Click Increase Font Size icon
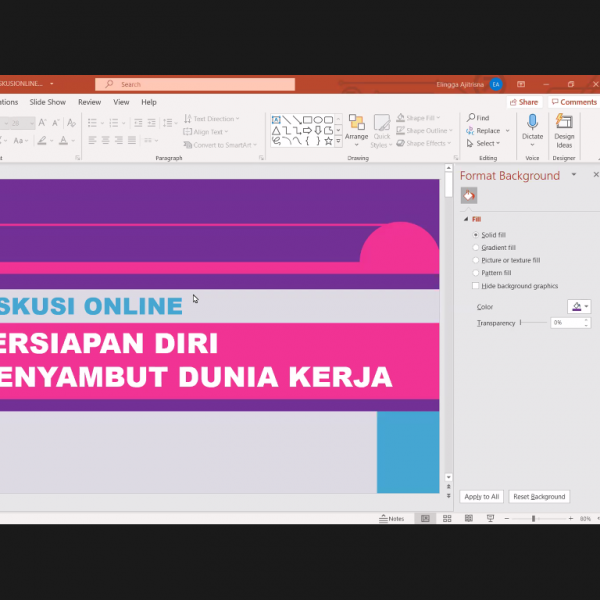 pyautogui.click(x=42, y=123)
